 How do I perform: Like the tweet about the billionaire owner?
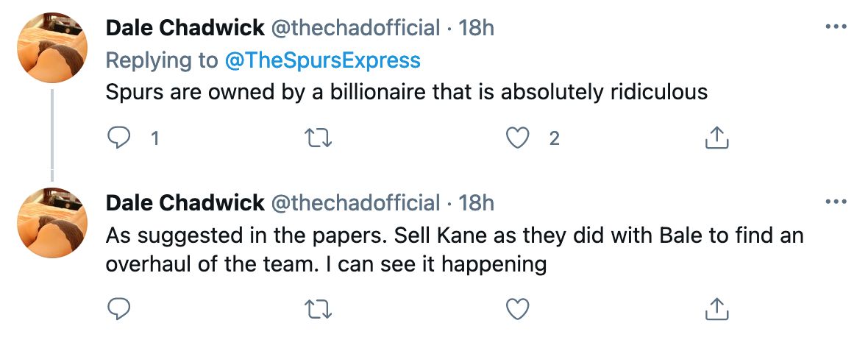[518, 137]
